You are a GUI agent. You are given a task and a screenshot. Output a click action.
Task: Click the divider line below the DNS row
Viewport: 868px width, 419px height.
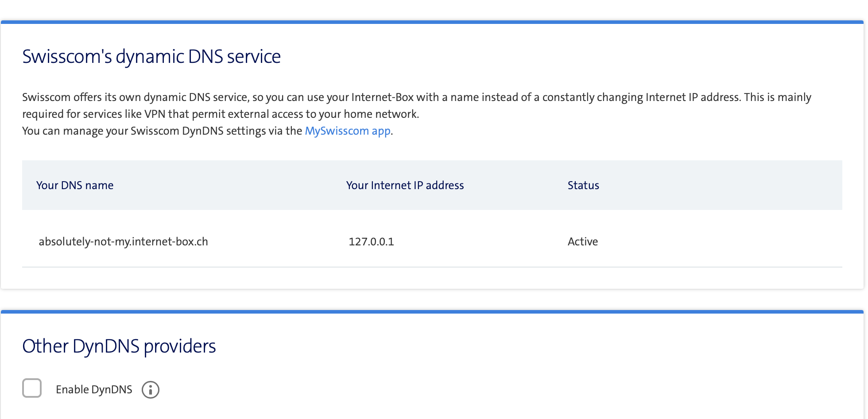pyautogui.click(x=432, y=267)
